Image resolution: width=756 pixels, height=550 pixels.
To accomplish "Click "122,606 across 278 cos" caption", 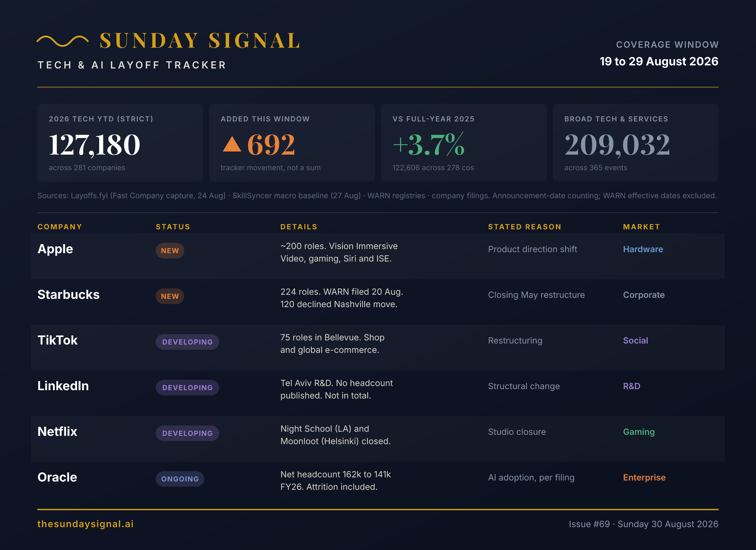I will tap(433, 168).
